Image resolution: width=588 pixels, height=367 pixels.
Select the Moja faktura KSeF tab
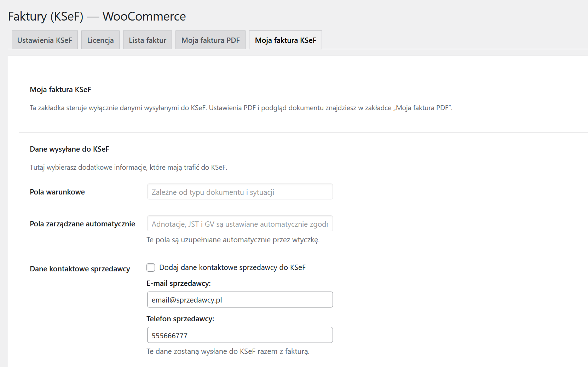(x=286, y=40)
